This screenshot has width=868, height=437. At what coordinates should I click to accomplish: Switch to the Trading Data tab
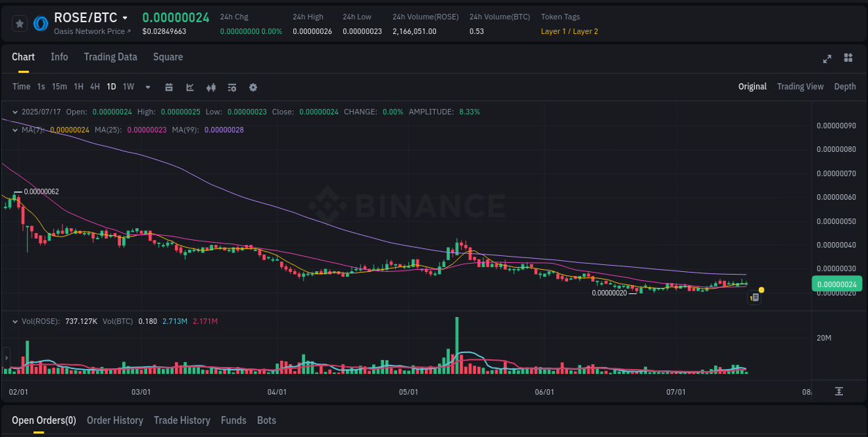110,57
